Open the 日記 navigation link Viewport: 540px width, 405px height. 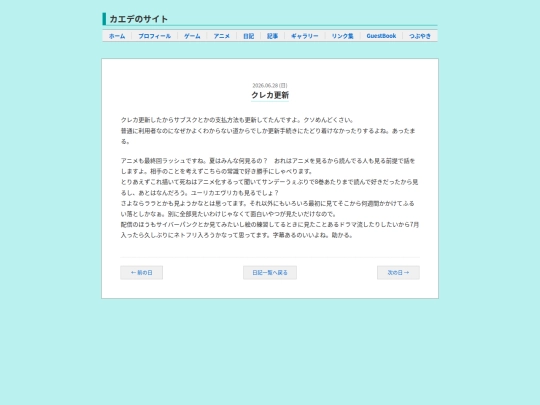(x=248, y=36)
